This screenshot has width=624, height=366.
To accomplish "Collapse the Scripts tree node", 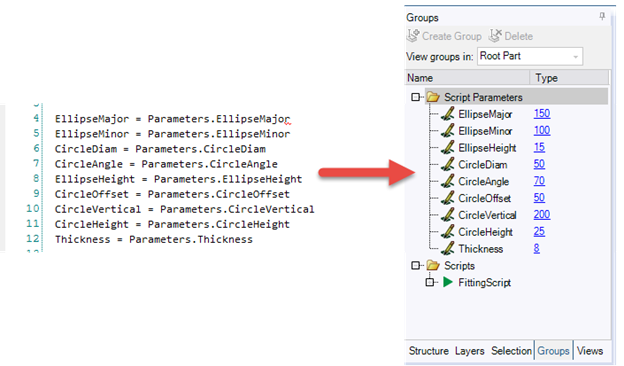I will [x=415, y=265].
